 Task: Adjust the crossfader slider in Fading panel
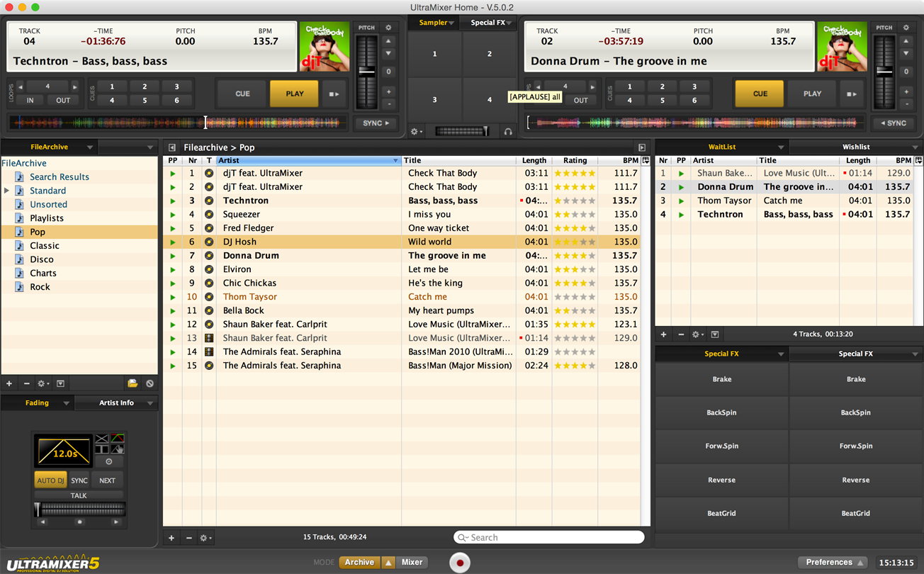click(79, 508)
